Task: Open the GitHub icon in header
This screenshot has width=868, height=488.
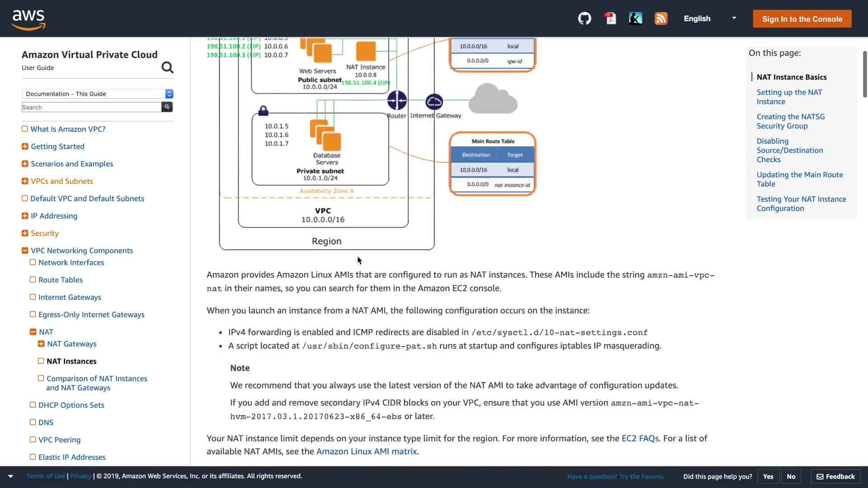Action: point(585,19)
